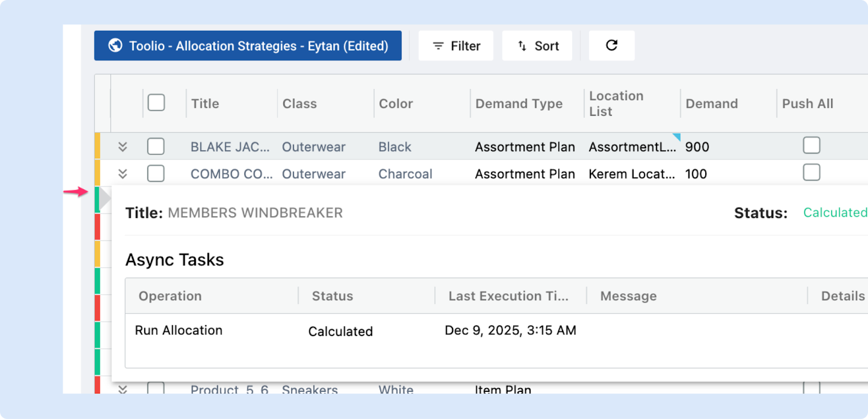
Task: Expand the Product_5_6 row chevron
Action: 123,389
